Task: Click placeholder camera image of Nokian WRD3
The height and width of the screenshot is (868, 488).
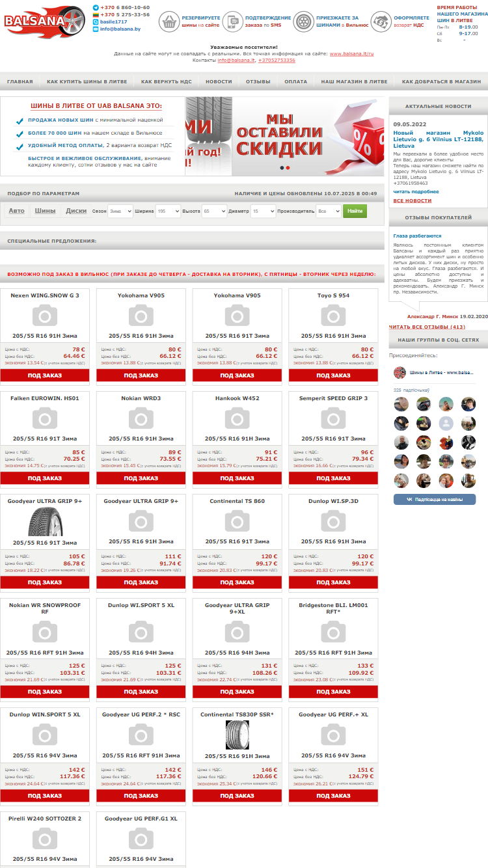Action: tap(141, 418)
